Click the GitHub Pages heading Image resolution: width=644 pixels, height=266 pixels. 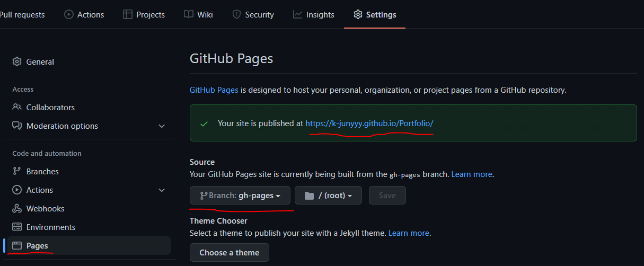pos(232,58)
